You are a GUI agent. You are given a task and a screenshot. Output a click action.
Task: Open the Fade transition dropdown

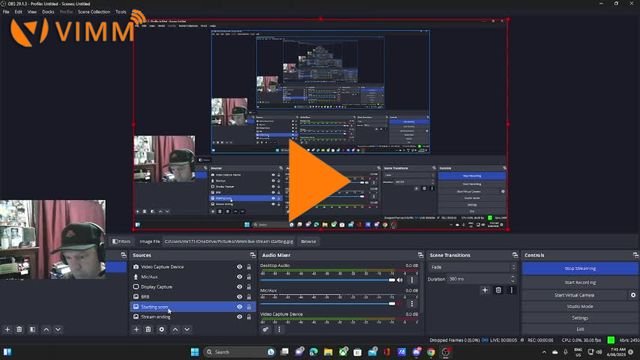point(472,267)
